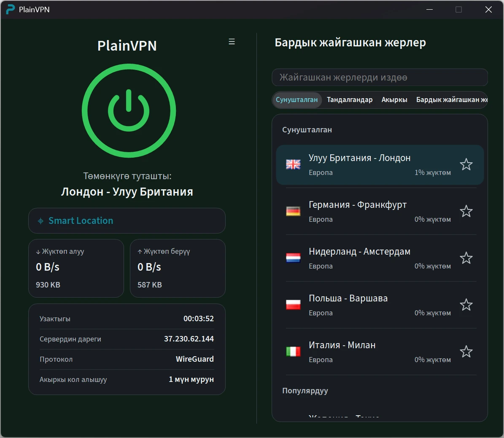
Task: Click the Популярдуу section header
Action: click(305, 391)
